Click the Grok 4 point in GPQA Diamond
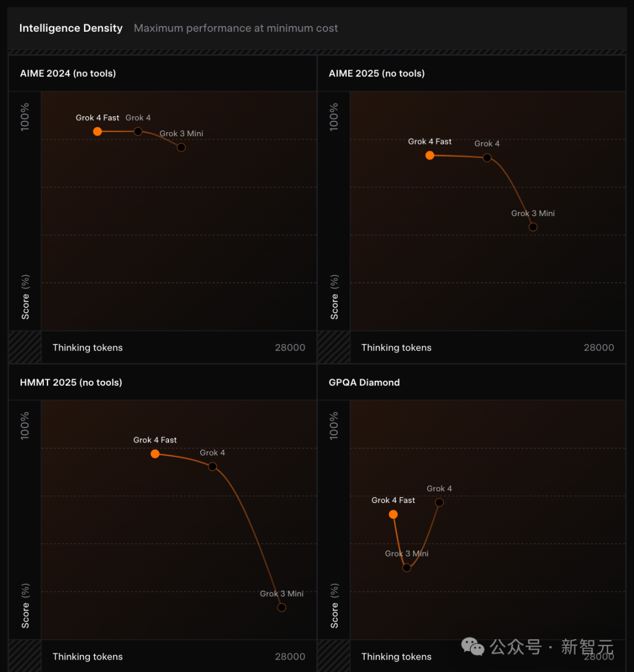 pyautogui.click(x=439, y=502)
